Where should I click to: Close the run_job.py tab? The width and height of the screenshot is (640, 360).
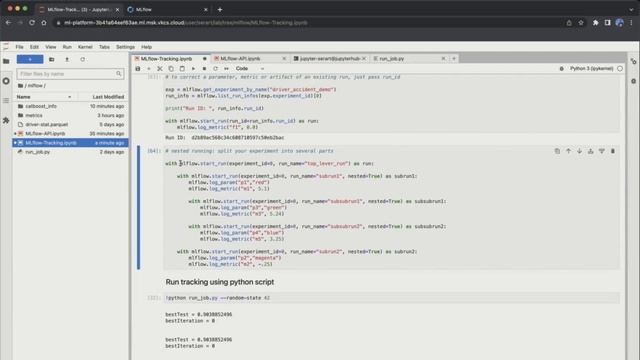[443, 59]
